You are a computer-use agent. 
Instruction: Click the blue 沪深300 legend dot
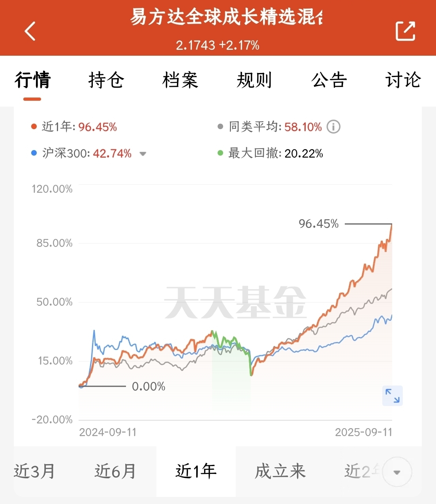34,153
